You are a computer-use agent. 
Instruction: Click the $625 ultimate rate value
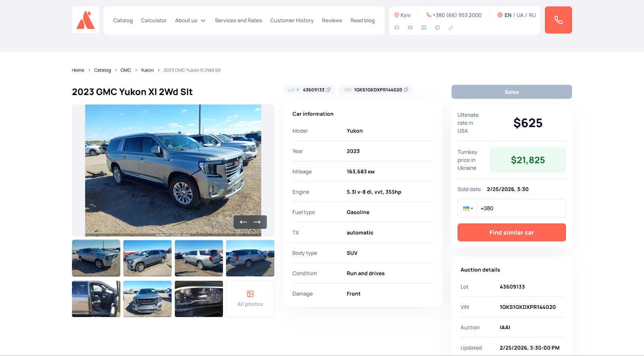[x=528, y=123]
